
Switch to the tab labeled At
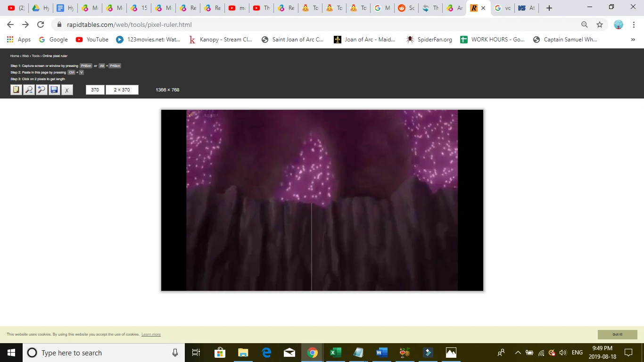(x=527, y=8)
